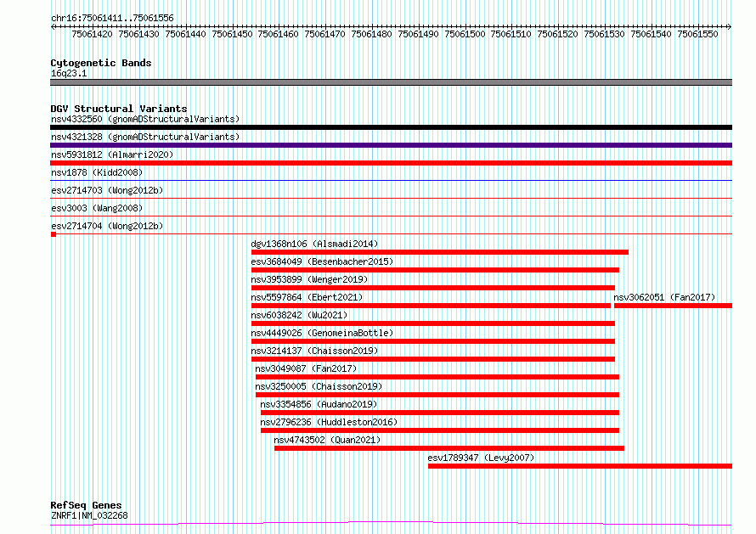The width and height of the screenshot is (756, 534).
Task: Click the esv3003 (Wang2008) label
Action: pyautogui.click(x=97, y=208)
